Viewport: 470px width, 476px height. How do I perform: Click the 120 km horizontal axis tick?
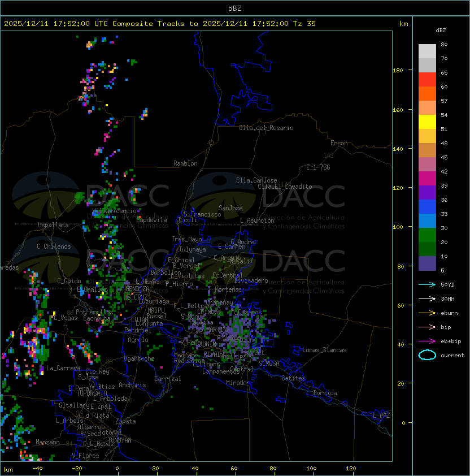(351, 469)
